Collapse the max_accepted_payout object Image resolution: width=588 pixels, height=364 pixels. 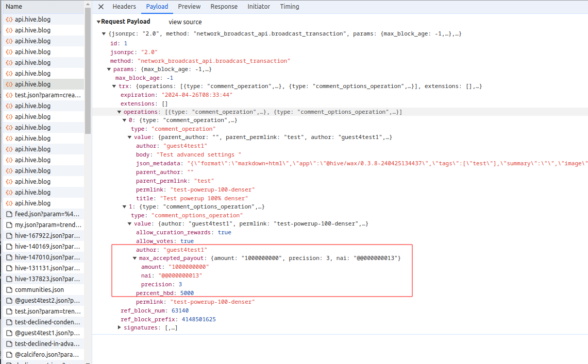point(135,258)
